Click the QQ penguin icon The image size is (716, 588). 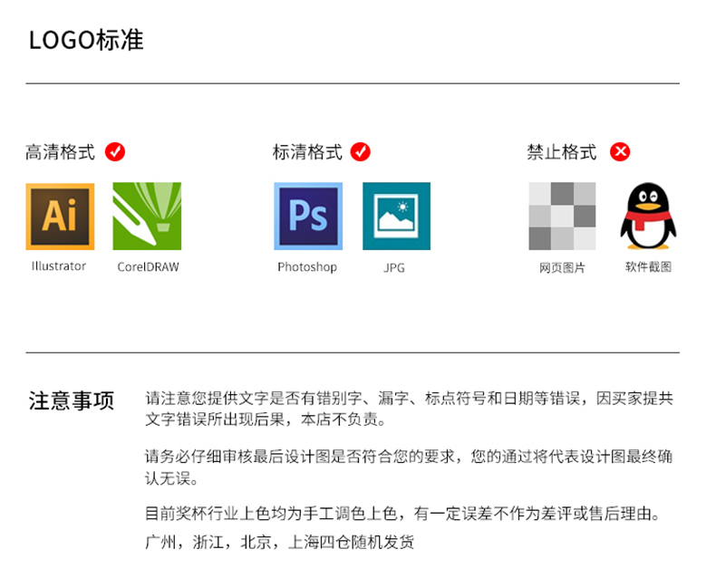[x=648, y=217]
